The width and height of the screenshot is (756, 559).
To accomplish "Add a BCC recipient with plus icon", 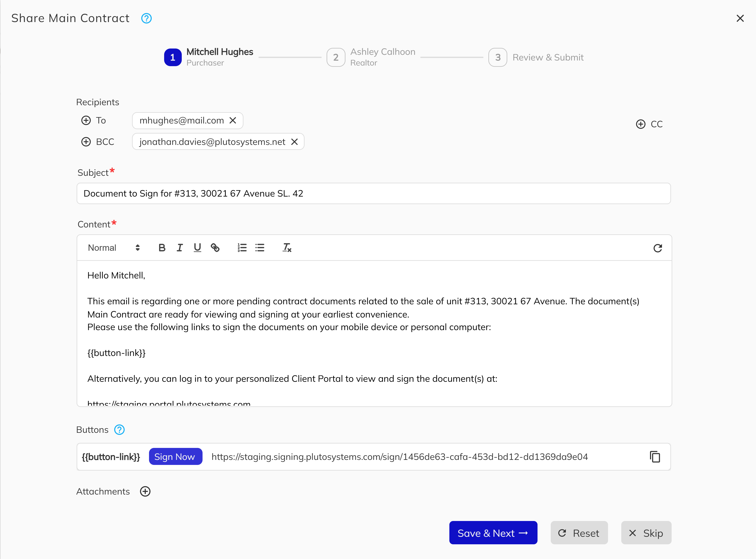I will pyautogui.click(x=86, y=142).
